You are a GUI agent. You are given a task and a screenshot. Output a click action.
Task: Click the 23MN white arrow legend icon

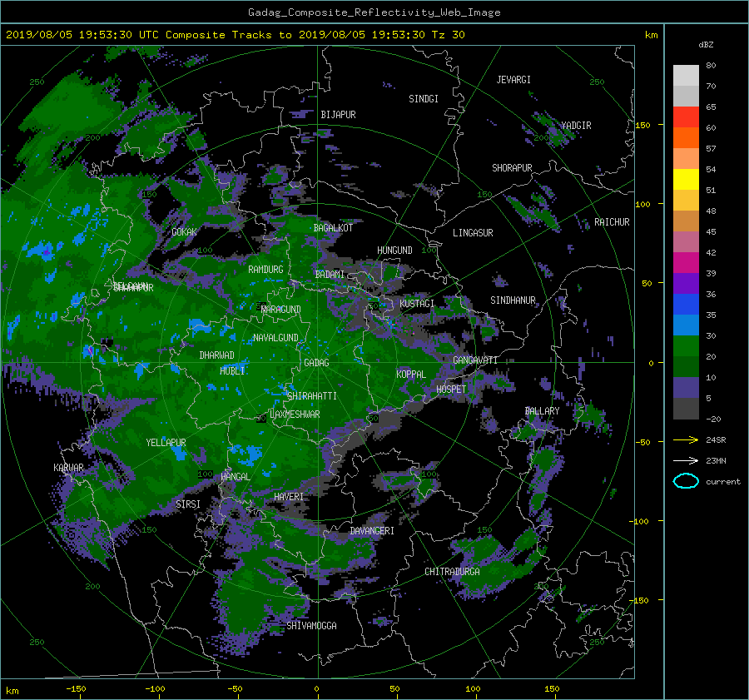(x=686, y=460)
